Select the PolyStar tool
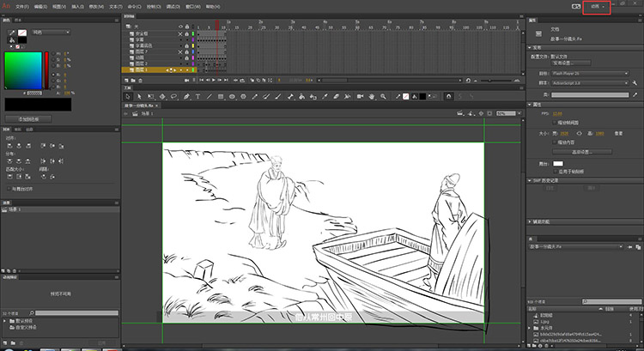 click(x=243, y=96)
